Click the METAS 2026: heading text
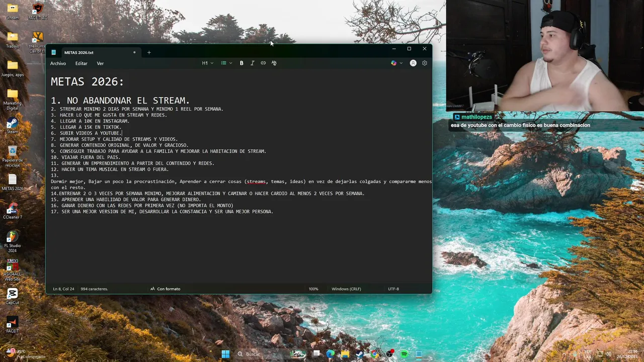644x362 pixels. point(87,81)
